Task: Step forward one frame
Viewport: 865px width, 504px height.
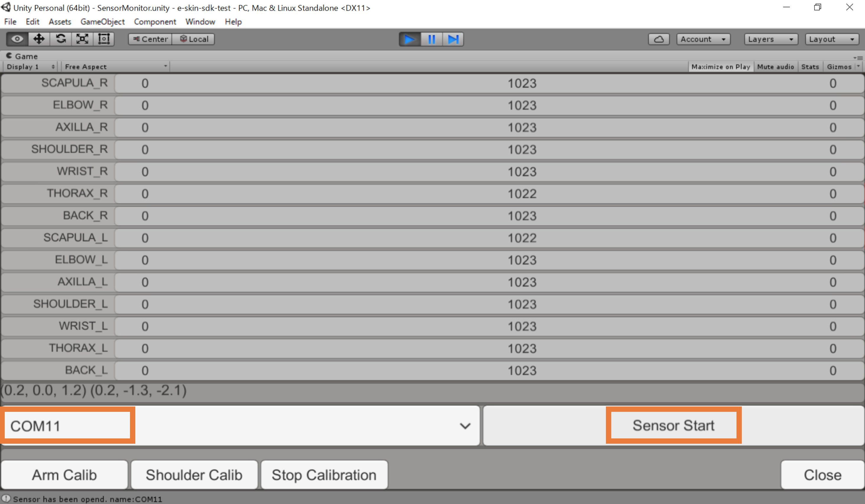Action: (453, 39)
